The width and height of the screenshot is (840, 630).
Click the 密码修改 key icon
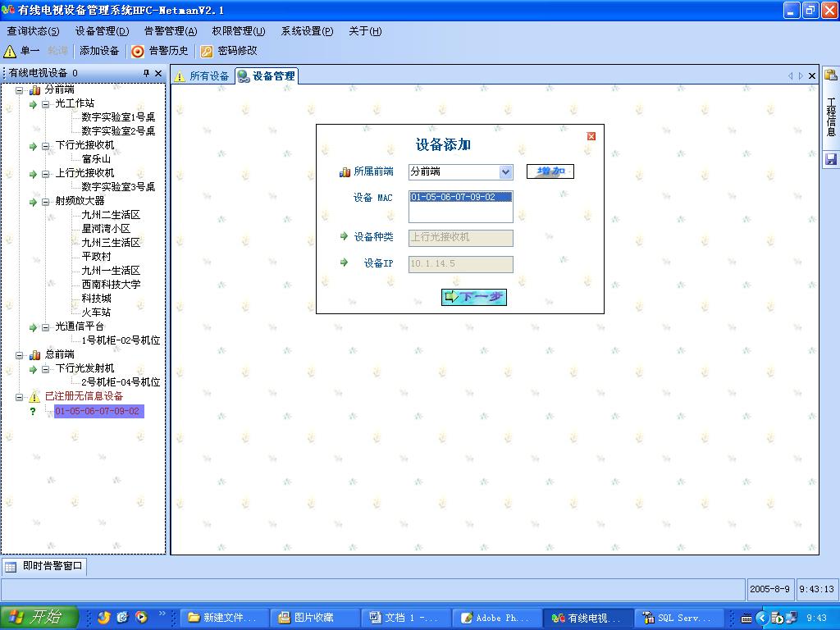click(x=207, y=51)
